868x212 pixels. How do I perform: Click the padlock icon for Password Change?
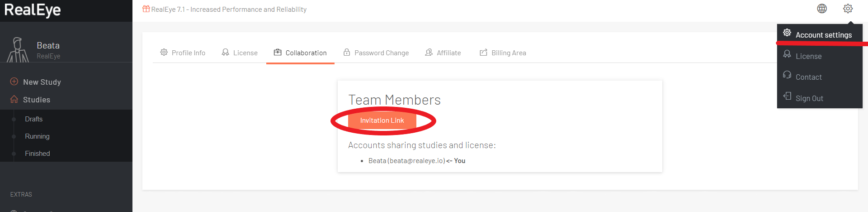click(x=347, y=52)
